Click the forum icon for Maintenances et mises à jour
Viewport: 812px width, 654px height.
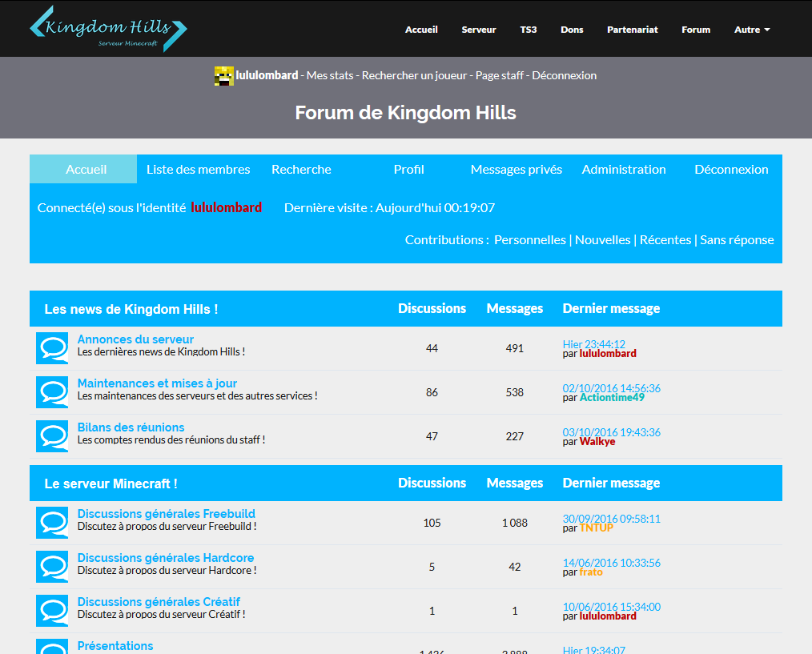pyautogui.click(x=52, y=392)
